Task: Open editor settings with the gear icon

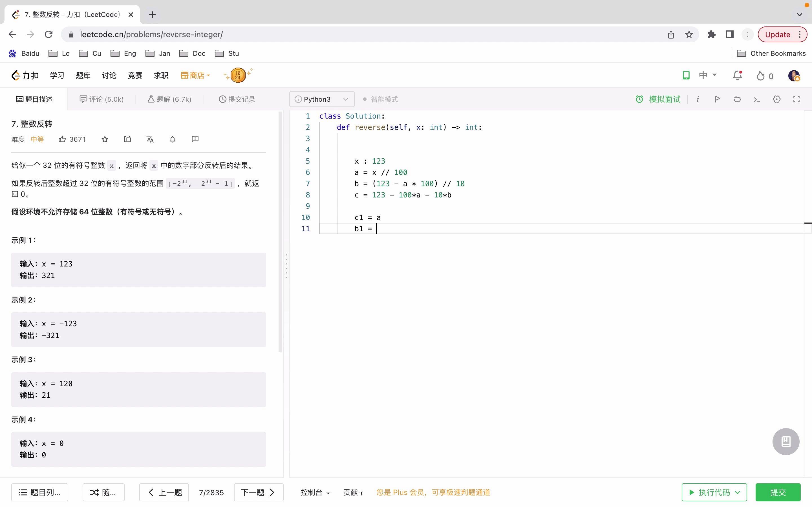Action: 776,99
